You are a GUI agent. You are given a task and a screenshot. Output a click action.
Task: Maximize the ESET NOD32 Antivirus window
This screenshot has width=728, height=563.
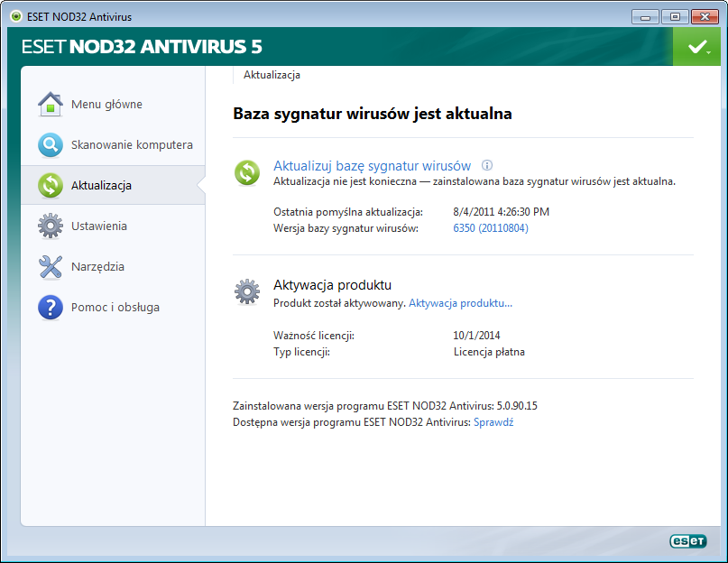point(675,17)
